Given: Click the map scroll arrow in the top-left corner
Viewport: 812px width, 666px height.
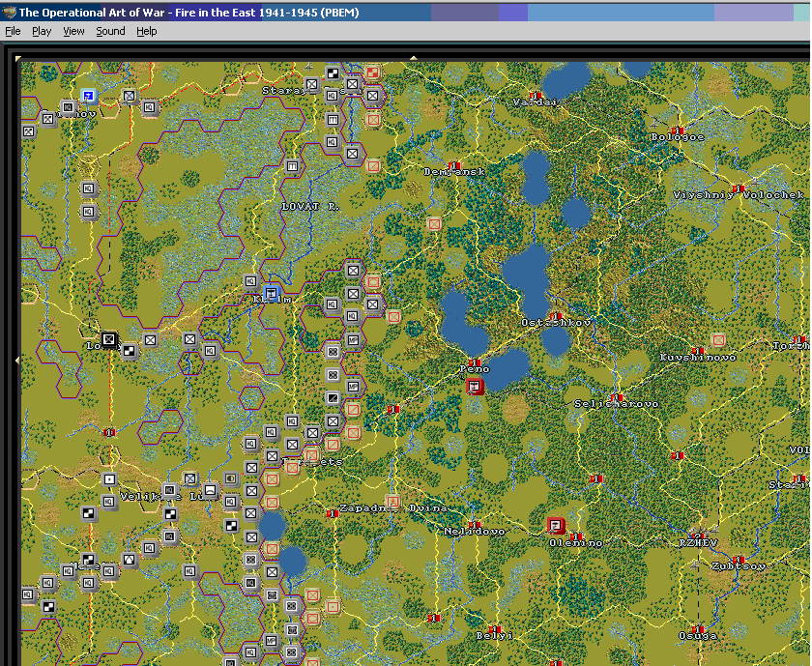Looking at the screenshot, I should point(18,59).
